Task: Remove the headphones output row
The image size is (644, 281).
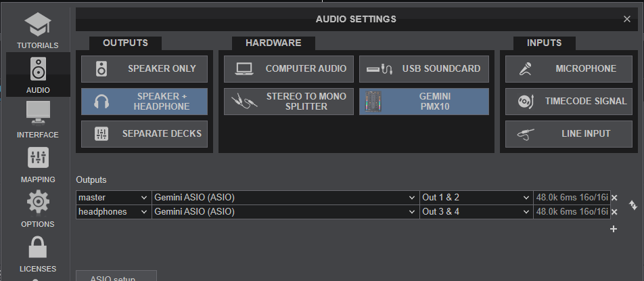Action: [614, 212]
